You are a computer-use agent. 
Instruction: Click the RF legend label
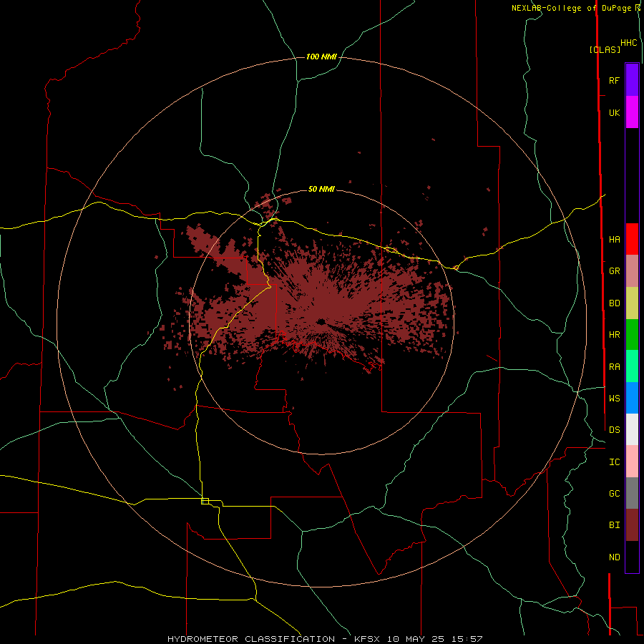(x=614, y=80)
